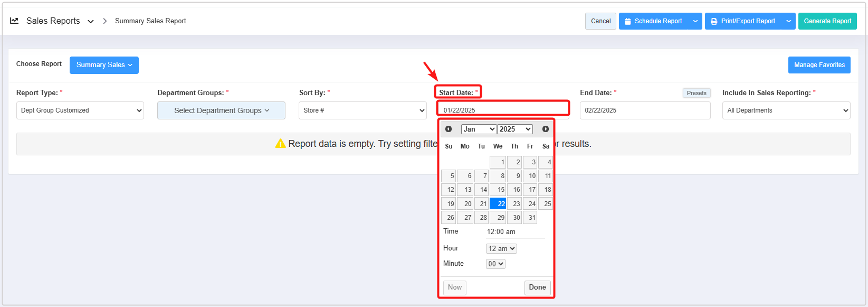This screenshot has width=868, height=307.
Task: Click the Generate Report button
Action: coord(827,21)
